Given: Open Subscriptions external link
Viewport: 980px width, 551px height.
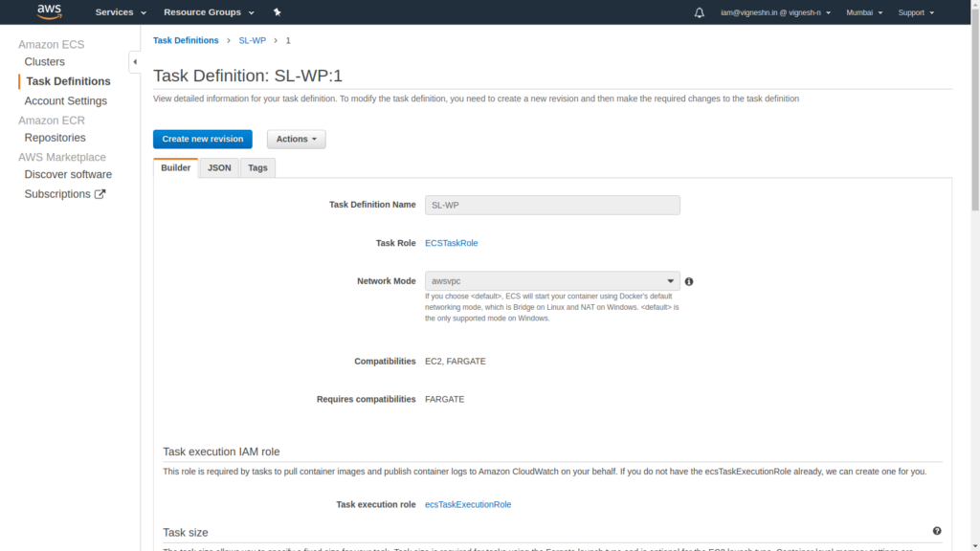Looking at the screenshot, I should point(65,193).
